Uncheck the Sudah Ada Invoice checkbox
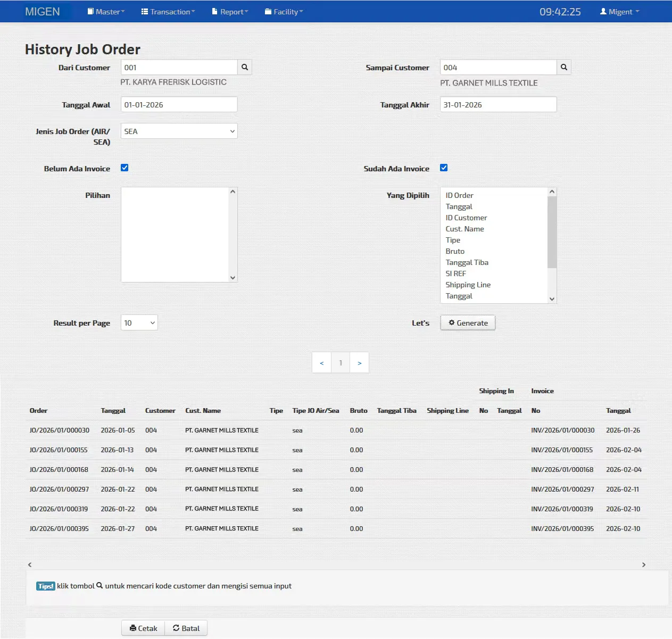672x639 pixels. click(x=444, y=168)
